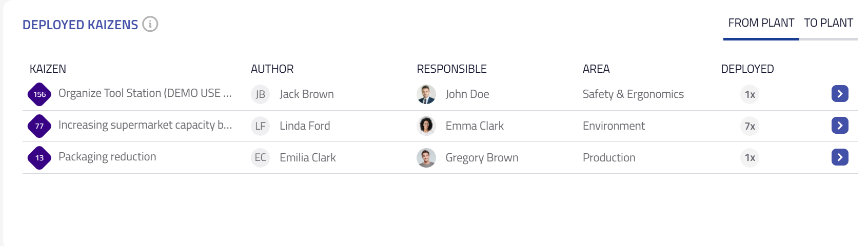Expand the Increasing supermarket capacity row arrow
The image size is (868, 246).
click(840, 126)
